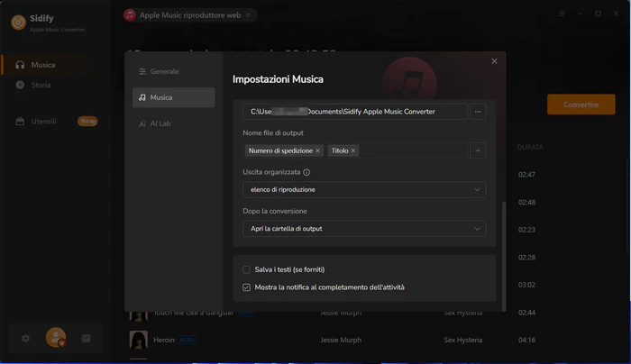Screen dimensions: 631x364
Task: Click the New badge beside Utensili
Action: [x=87, y=122]
